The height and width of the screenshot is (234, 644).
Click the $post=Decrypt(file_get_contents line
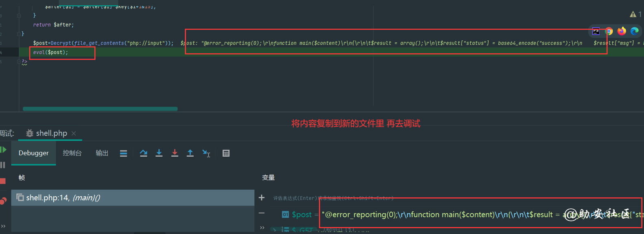click(x=103, y=43)
